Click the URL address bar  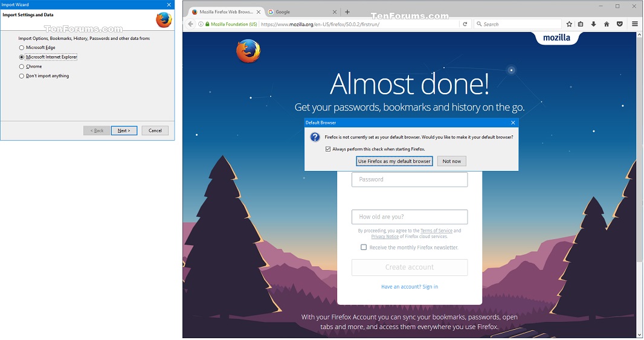click(x=358, y=24)
